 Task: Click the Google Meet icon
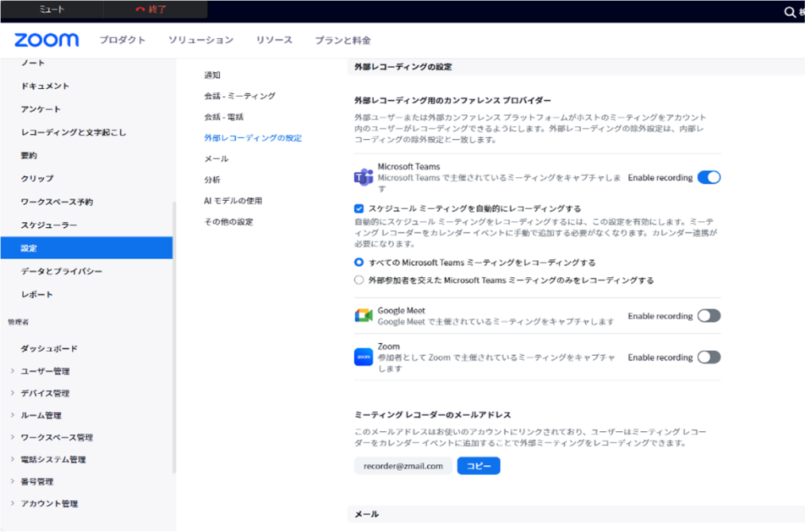[364, 315]
